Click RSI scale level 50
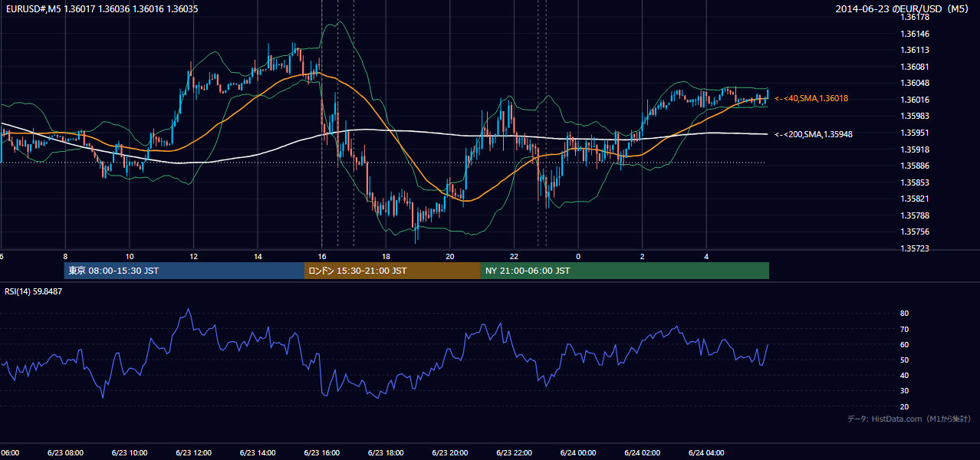Viewport: 980px width, 460px height. coord(905,360)
